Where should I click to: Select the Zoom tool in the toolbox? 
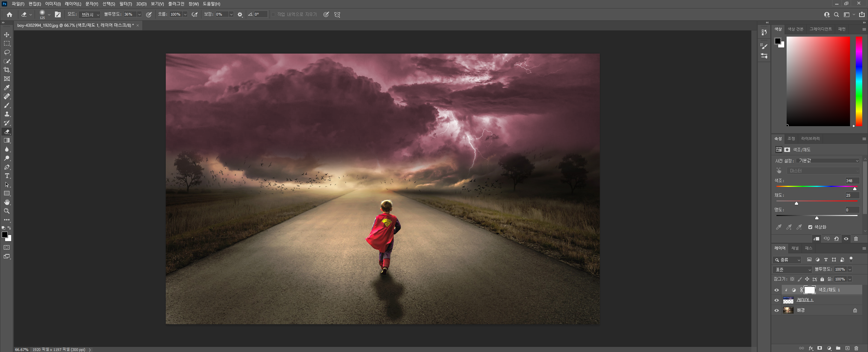pyautogui.click(x=7, y=211)
